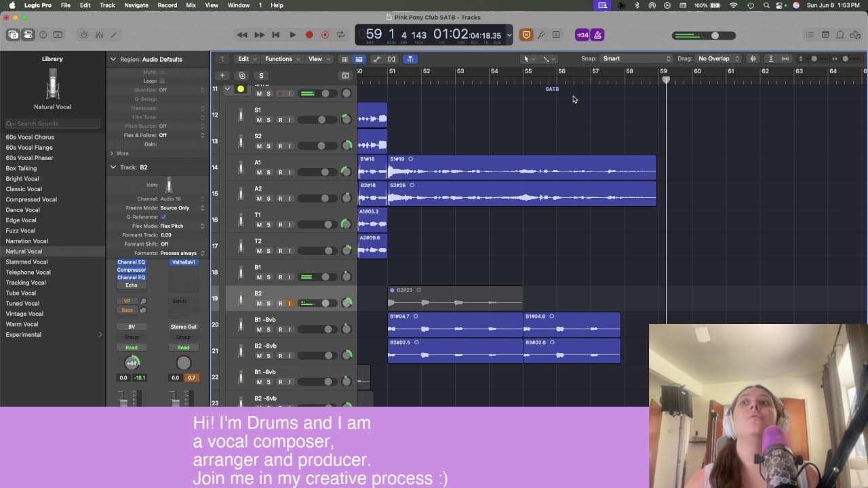This screenshot has width=868, height=488.
Task: Rewind the transport
Action: coord(242,35)
